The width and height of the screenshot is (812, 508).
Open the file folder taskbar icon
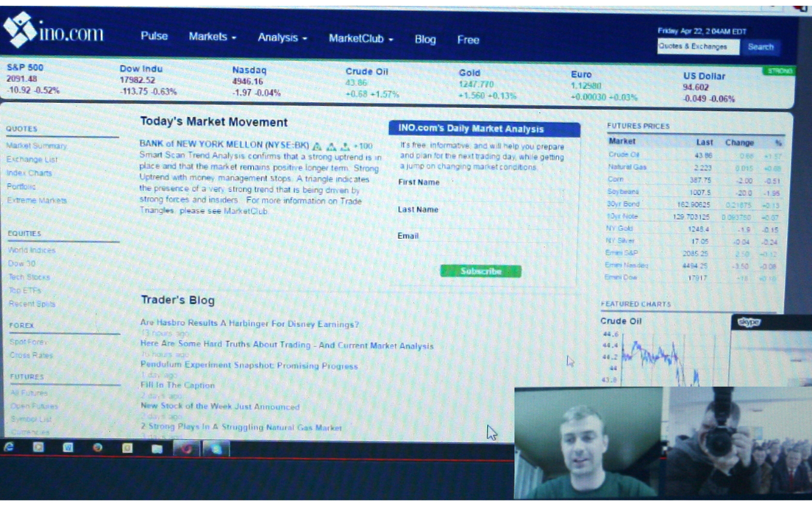157,448
